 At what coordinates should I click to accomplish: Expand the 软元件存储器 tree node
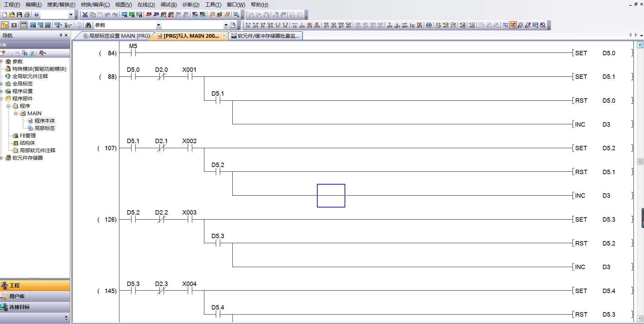click(x=1, y=158)
